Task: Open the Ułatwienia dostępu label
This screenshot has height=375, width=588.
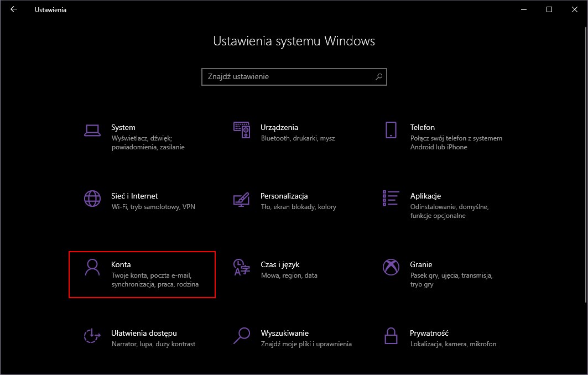Action: tap(144, 334)
